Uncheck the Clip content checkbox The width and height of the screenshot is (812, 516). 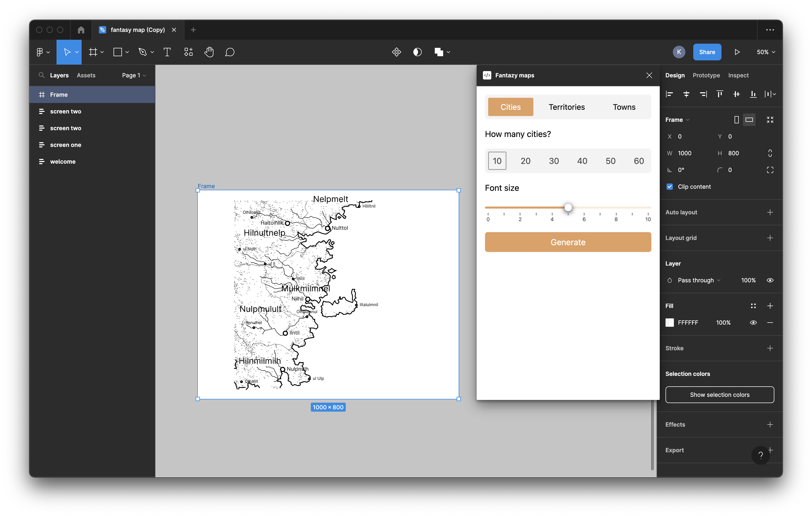click(670, 187)
